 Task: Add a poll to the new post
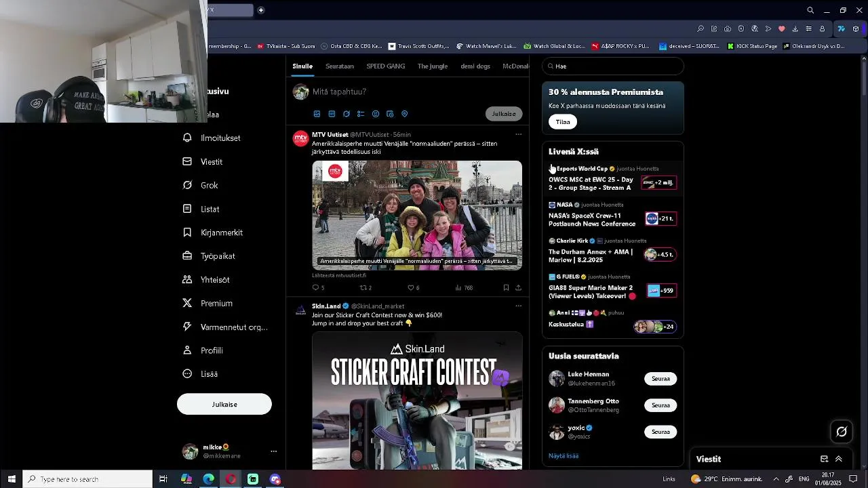coord(361,114)
